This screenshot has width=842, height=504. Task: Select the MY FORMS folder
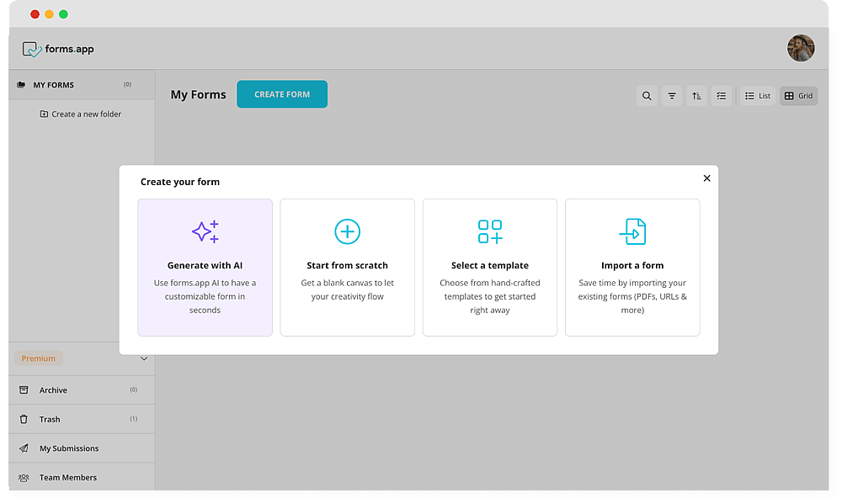tap(82, 85)
